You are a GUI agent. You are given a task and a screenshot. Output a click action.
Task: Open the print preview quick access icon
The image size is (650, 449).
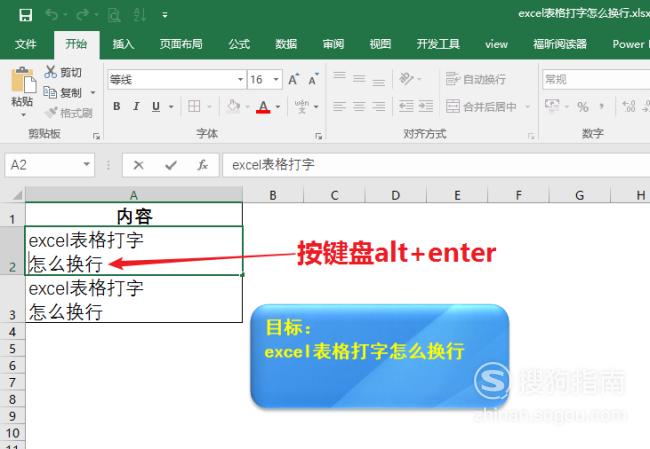pyautogui.click(x=114, y=15)
